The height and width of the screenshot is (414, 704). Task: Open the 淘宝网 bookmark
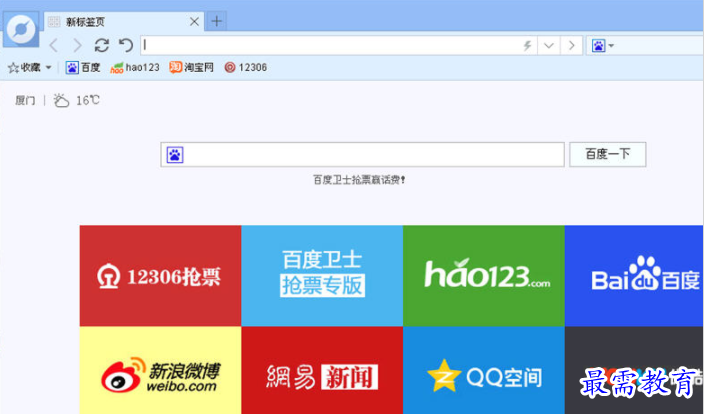coord(191,68)
